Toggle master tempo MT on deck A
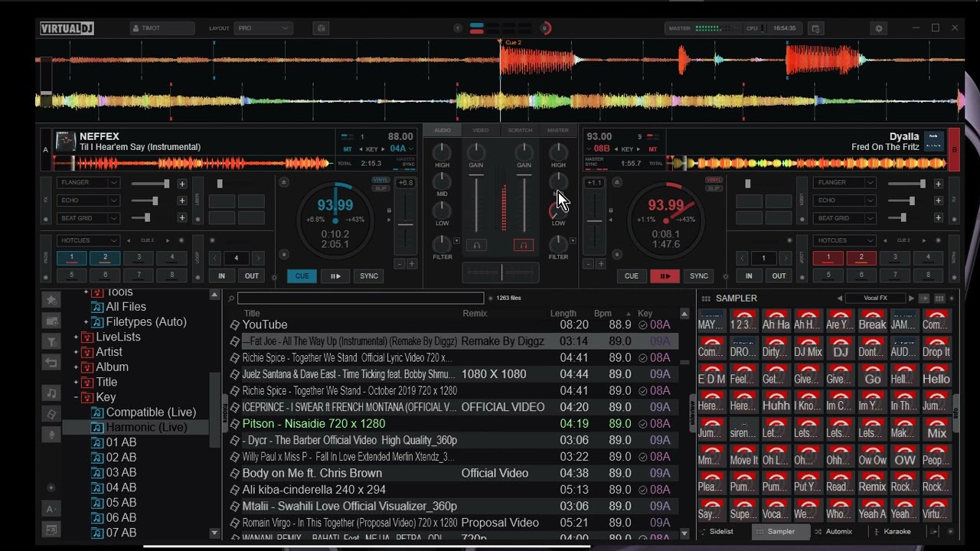Screen dimensions: 980x551 [x=348, y=149]
